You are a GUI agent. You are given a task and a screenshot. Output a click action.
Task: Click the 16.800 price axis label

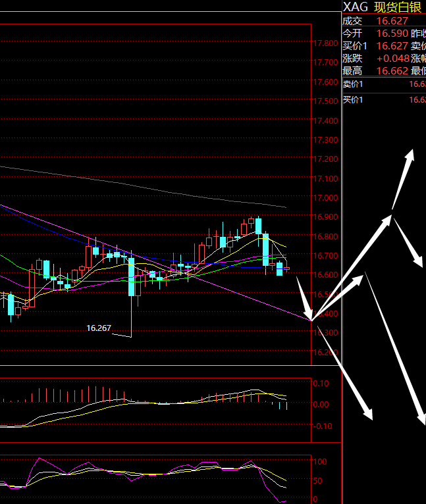(325, 236)
